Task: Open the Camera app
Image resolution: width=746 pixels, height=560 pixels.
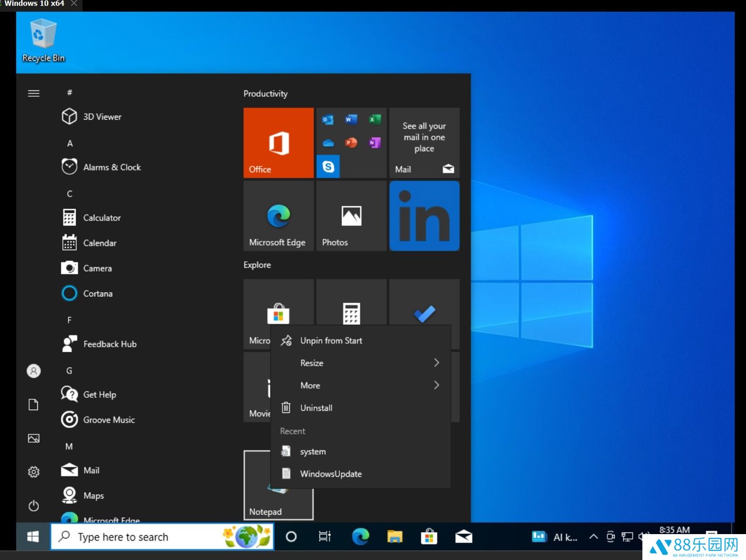Action: pyautogui.click(x=97, y=268)
